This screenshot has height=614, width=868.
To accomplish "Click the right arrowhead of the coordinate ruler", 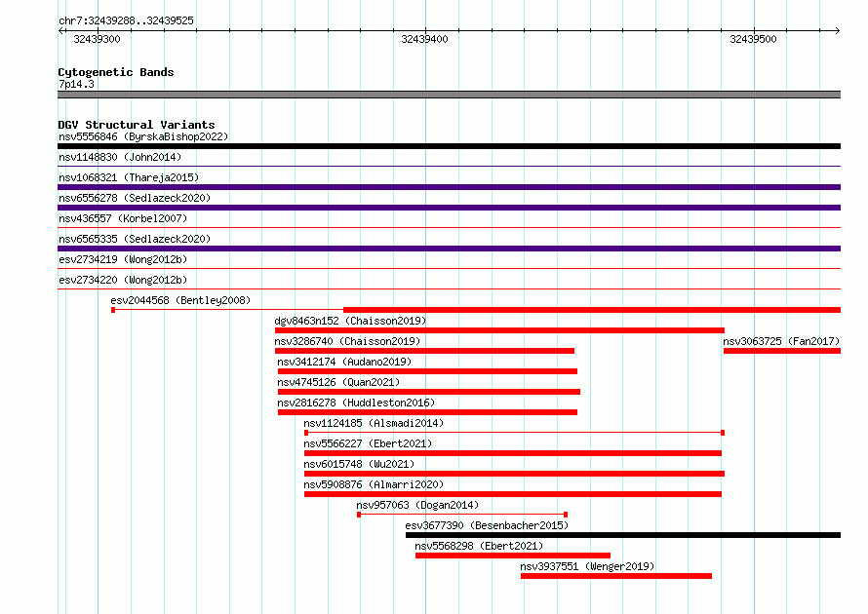I will (837, 30).
